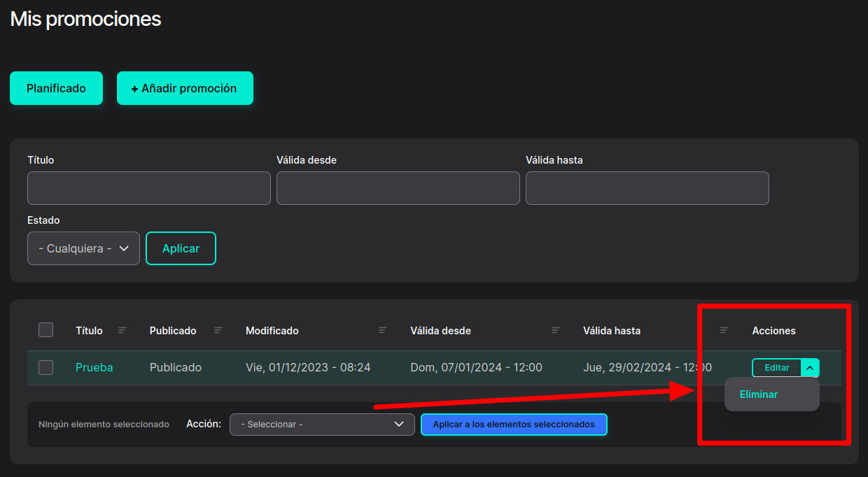Screen dimensions: 868x477
Task: Click sort icon beside Válida desde column
Action: point(556,330)
